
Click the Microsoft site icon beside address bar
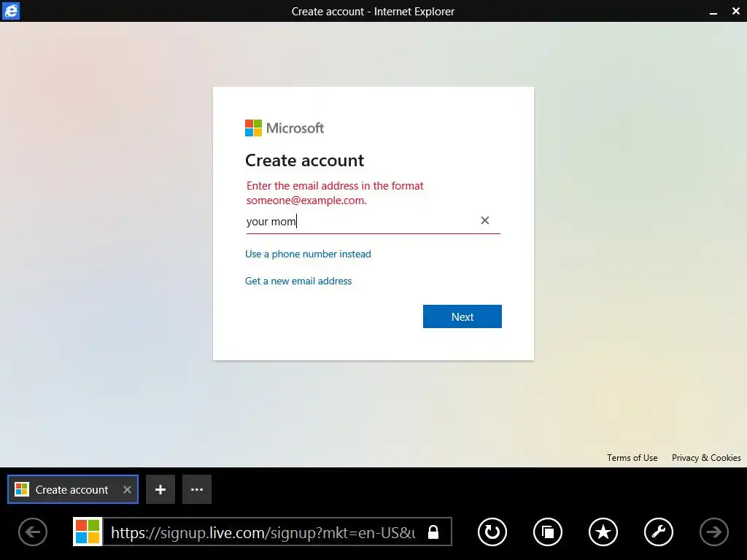[88, 532]
